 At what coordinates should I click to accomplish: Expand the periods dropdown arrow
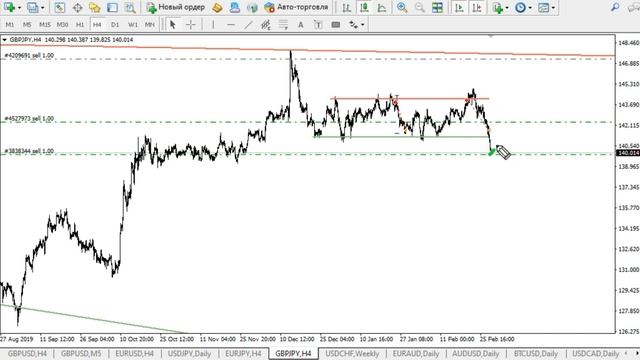tap(530, 8)
